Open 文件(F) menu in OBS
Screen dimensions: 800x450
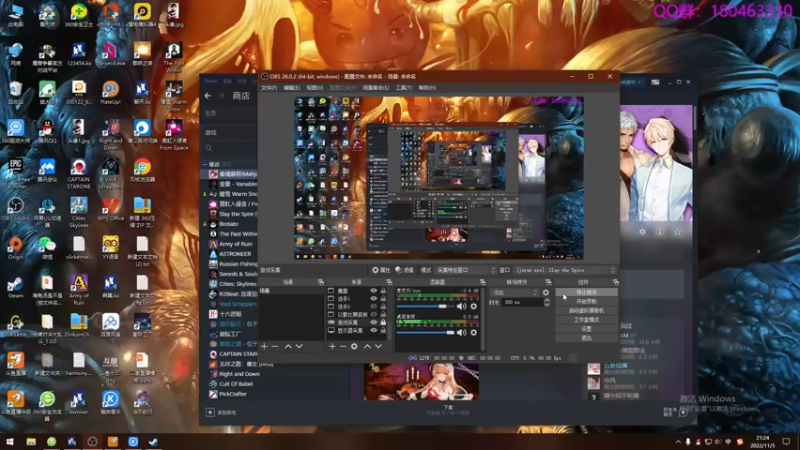pos(269,88)
